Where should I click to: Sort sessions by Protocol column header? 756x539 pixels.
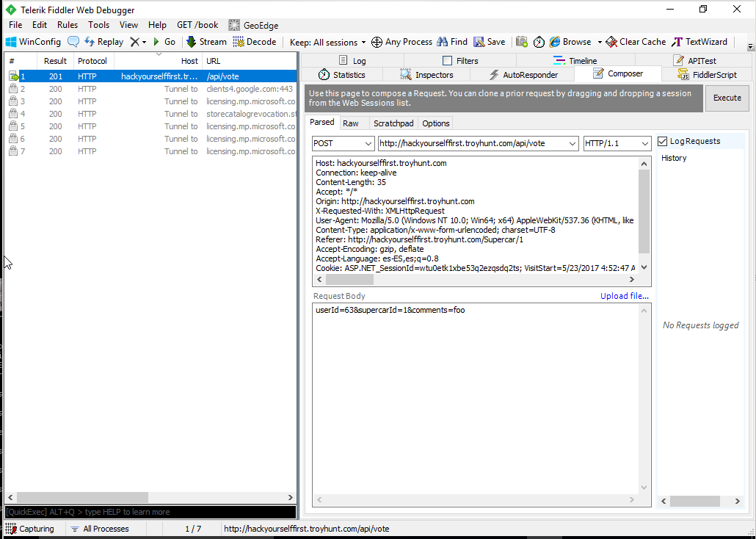tap(92, 61)
